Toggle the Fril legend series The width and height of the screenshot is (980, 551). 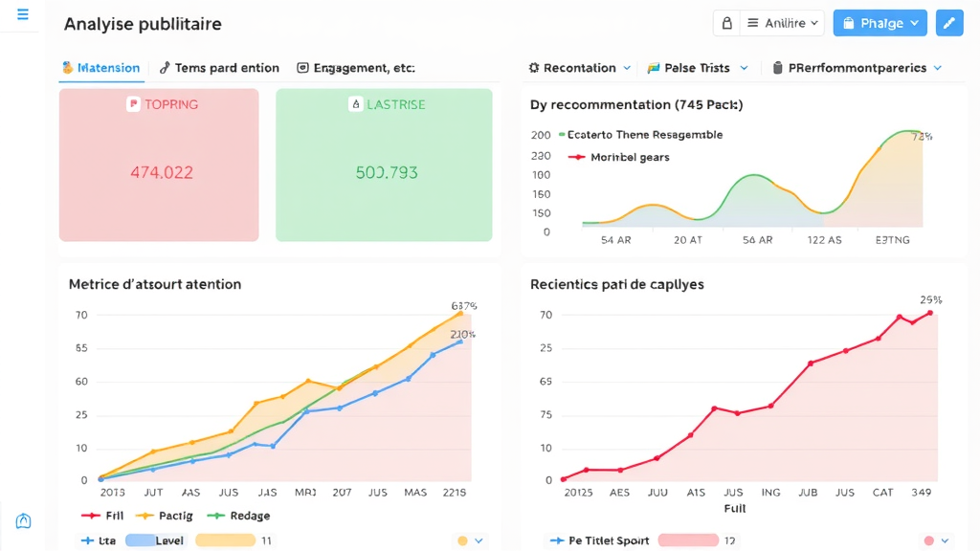coord(103,516)
